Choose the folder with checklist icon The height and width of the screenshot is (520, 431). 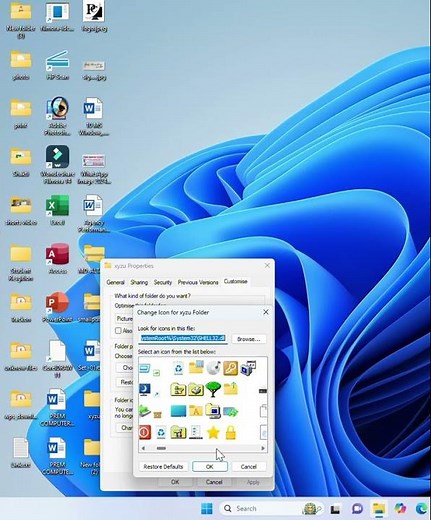pos(178,389)
